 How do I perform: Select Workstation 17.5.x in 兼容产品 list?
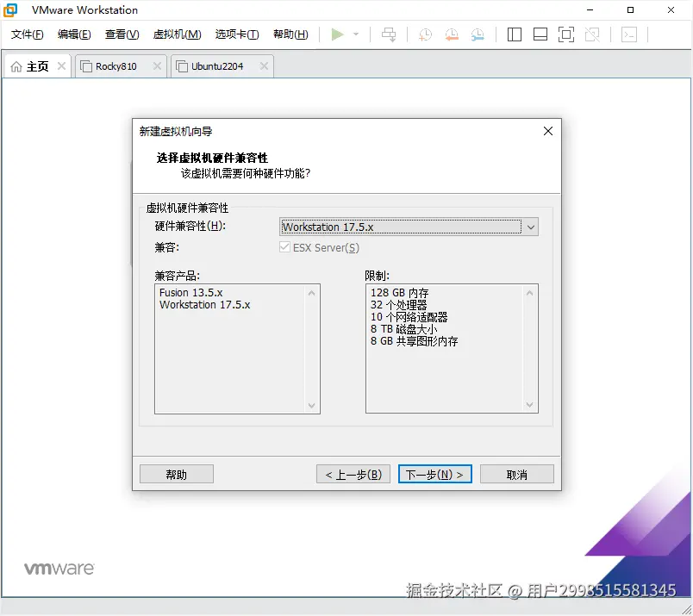(x=204, y=305)
